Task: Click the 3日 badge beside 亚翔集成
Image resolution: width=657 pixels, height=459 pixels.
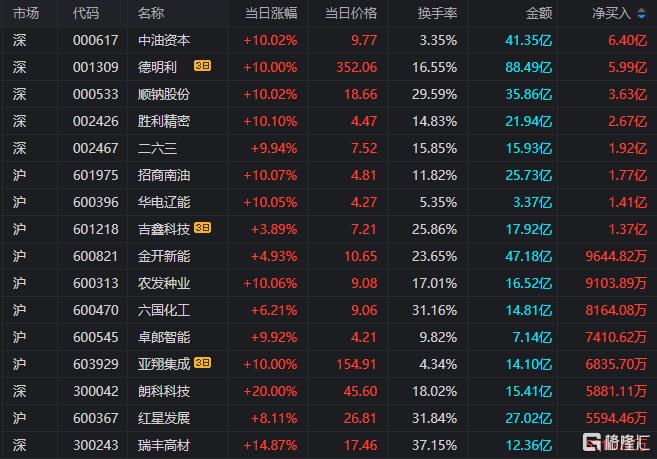Action: click(202, 363)
